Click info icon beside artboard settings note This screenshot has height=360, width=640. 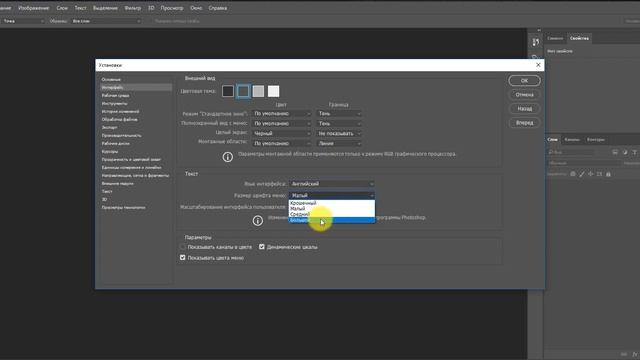tap(228, 157)
